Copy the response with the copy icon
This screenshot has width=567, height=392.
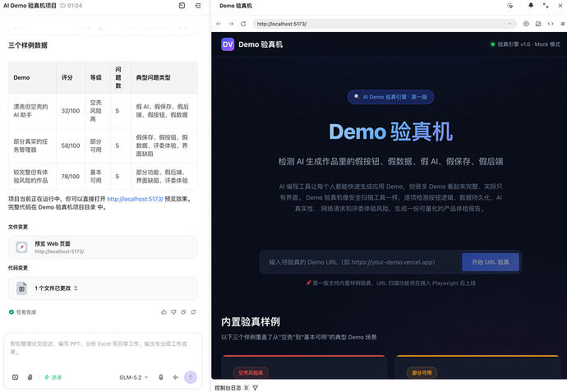pos(183,312)
